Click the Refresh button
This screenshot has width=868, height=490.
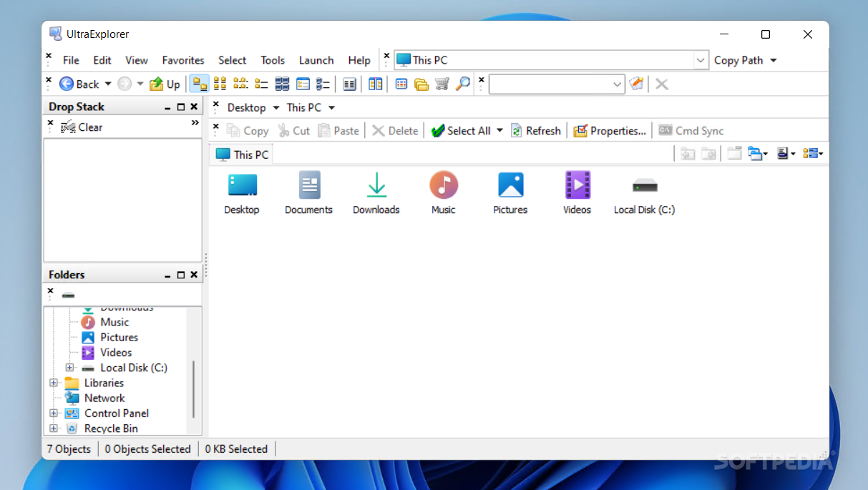point(535,130)
